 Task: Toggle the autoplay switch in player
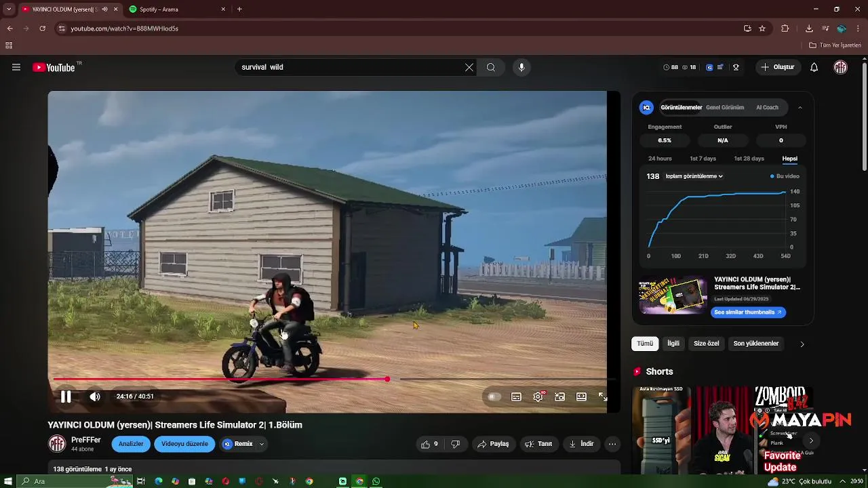[x=494, y=397]
